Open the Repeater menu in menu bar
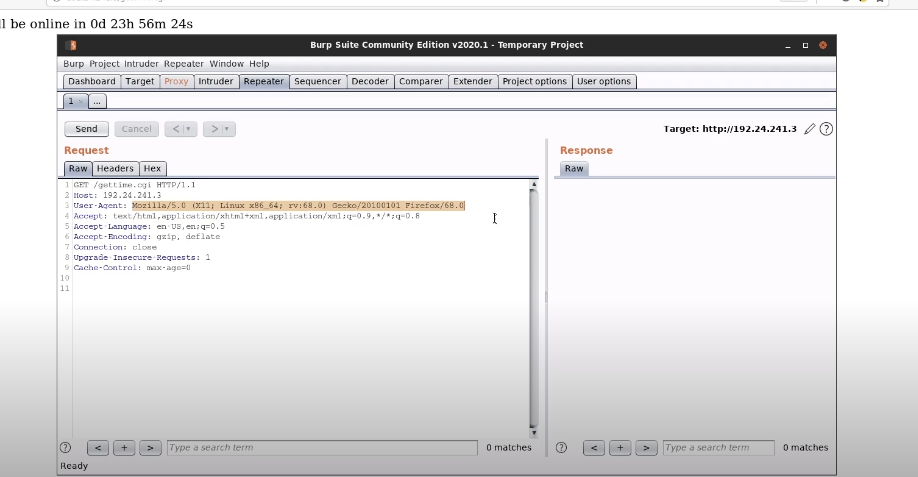The height and width of the screenshot is (477, 918). click(x=183, y=64)
